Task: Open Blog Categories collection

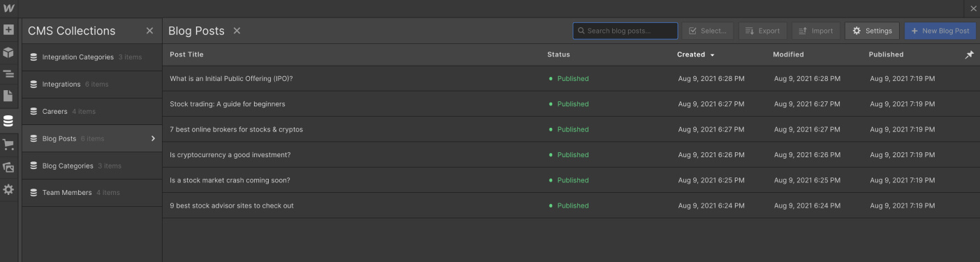Action: pos(92,166)
